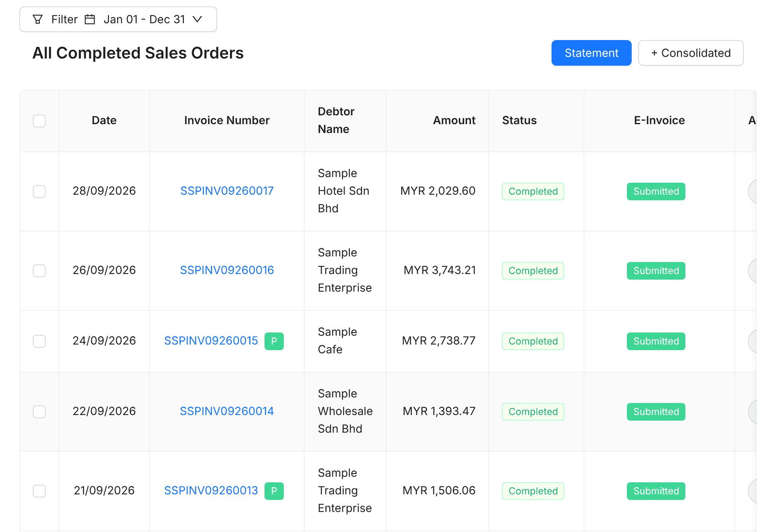Open invoice SSPINV09260017
Screen dimensions: 776x532
(227, 191)
